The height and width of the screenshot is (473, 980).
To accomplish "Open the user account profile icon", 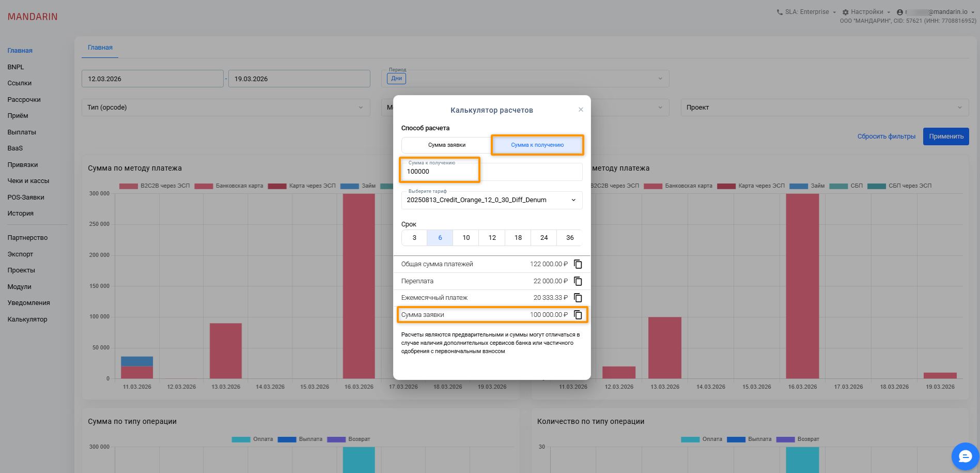I will coord(900,12).
